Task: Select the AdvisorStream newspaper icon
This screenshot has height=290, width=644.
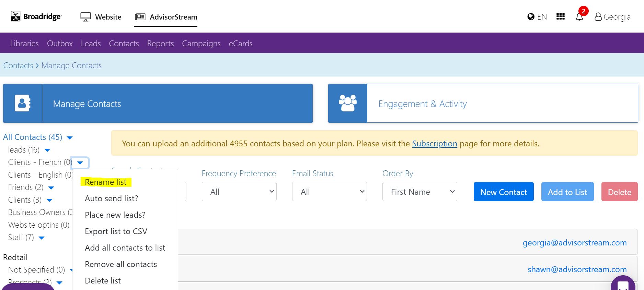Action: pos(140,17)
